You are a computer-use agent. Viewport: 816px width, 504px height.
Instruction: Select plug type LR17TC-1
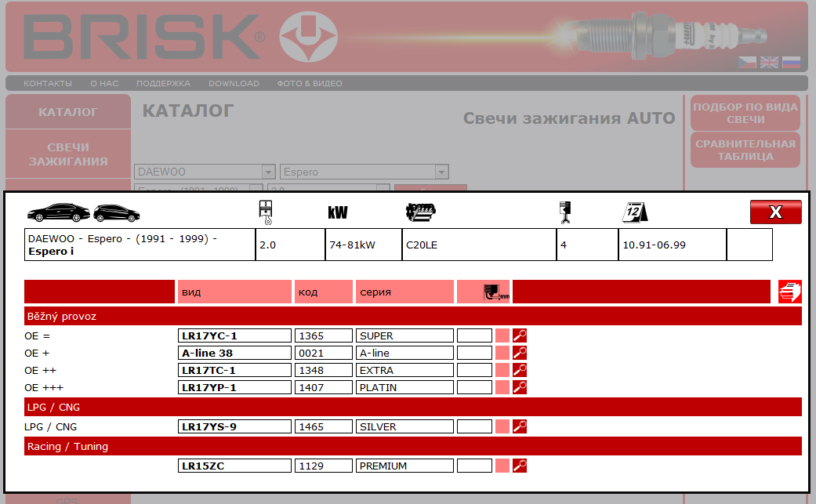[x=234, y=370]
